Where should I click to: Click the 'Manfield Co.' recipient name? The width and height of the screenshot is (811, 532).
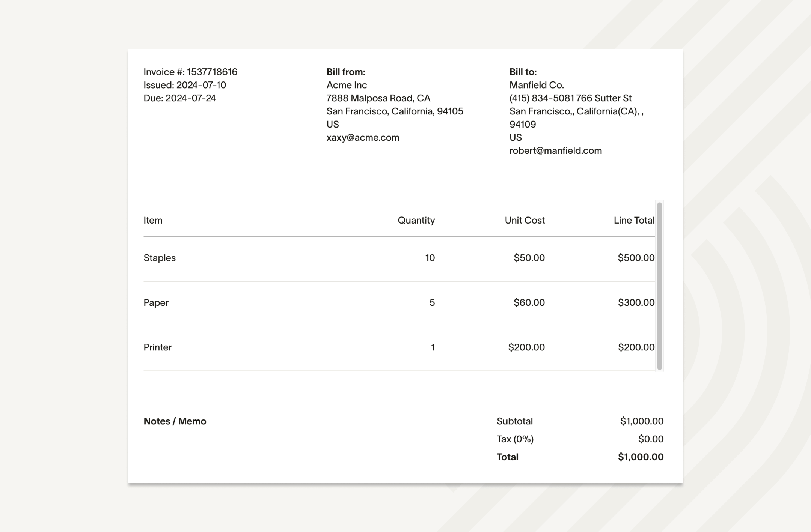[537, 85]
